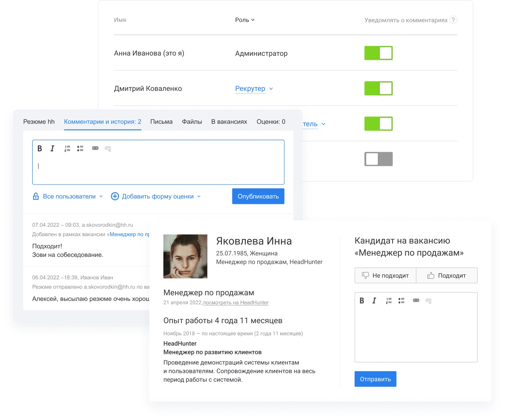Viewport: 505px width, 420px height.
Task: Click Italic icon in comment editor
Action: click(x=53, y=148)
